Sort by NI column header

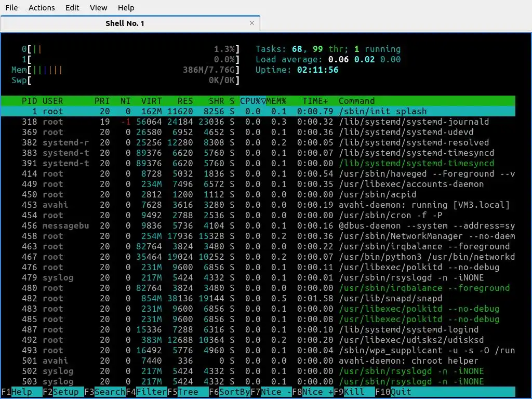coord(126,101)
